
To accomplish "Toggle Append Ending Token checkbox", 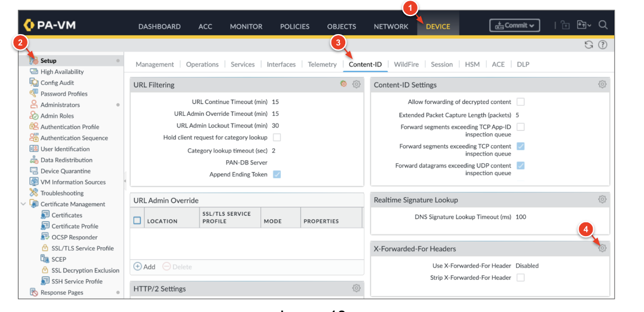I will (277, 175).
